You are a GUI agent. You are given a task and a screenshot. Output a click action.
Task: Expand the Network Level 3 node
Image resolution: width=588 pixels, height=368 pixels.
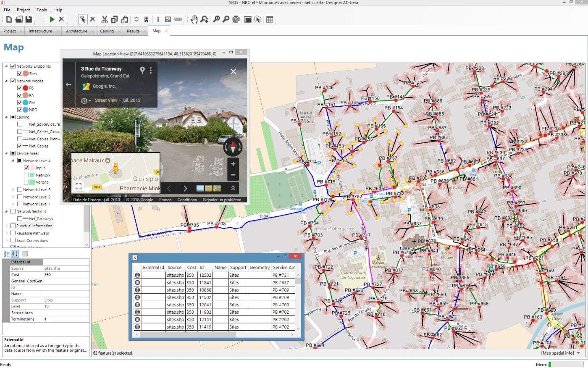point(13,190)
